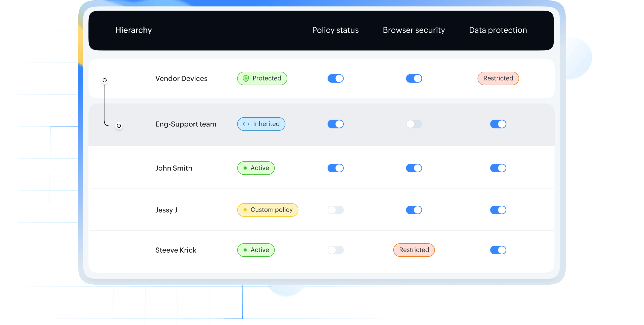Viewport: 644px width, 325px height.
Task: Select the Jessy J row name
Action: point(166,210)
